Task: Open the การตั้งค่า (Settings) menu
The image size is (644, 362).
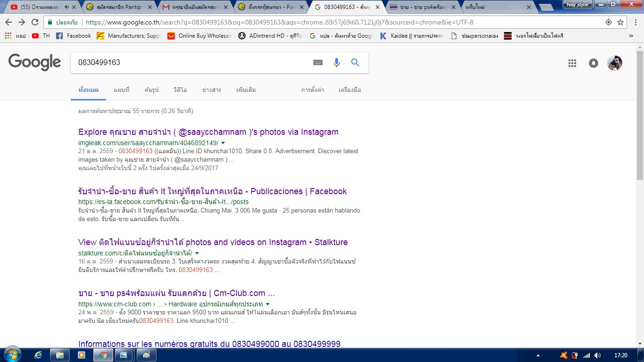Action: [x=313, y=90]
